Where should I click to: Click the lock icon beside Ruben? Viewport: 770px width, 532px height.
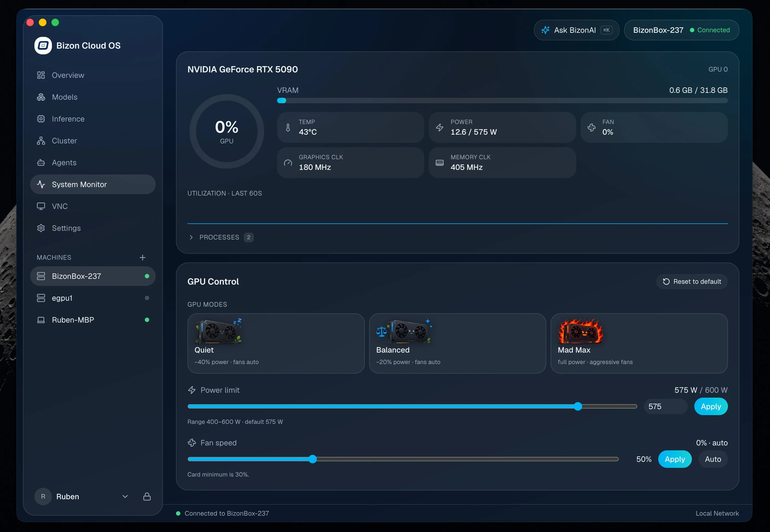(x=147, y=496)
